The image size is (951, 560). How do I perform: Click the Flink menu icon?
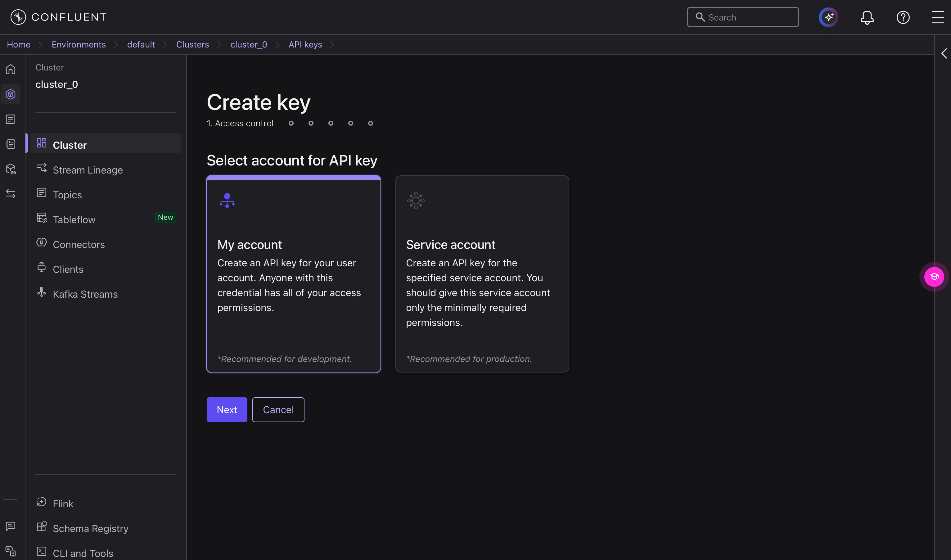pyautogui.click(x=42, y=502)
